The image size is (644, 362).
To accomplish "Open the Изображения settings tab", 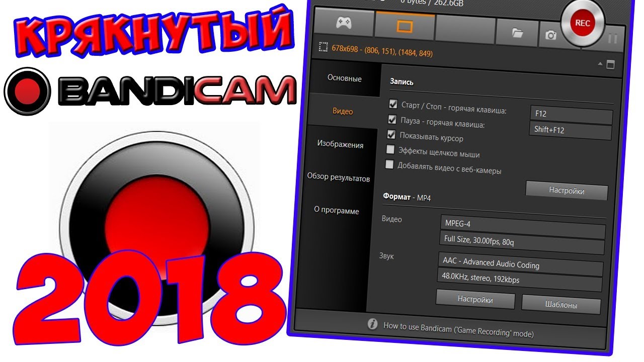I will click(x=340, y=144).
